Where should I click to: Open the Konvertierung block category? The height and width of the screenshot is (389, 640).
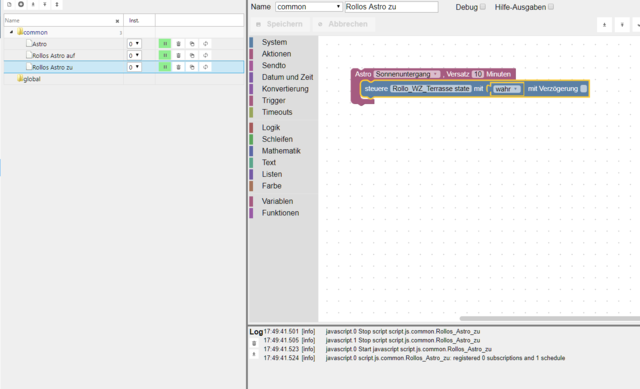point(285,89)
